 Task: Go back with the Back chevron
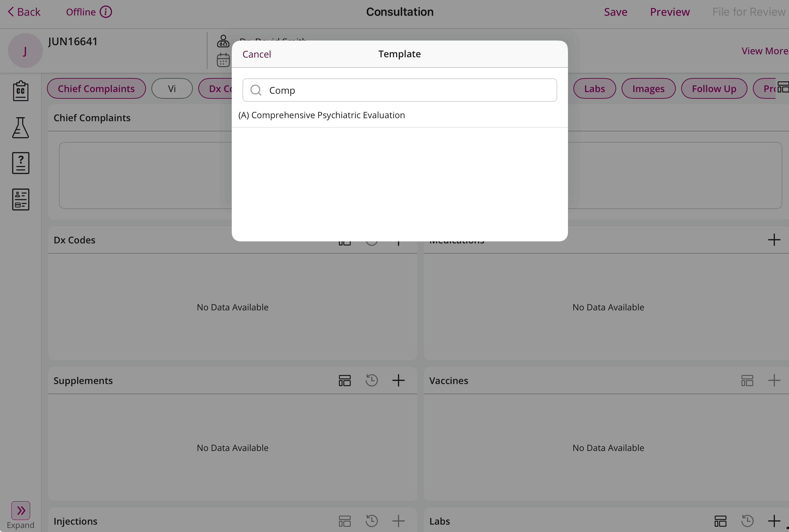(x=11, y=12)
